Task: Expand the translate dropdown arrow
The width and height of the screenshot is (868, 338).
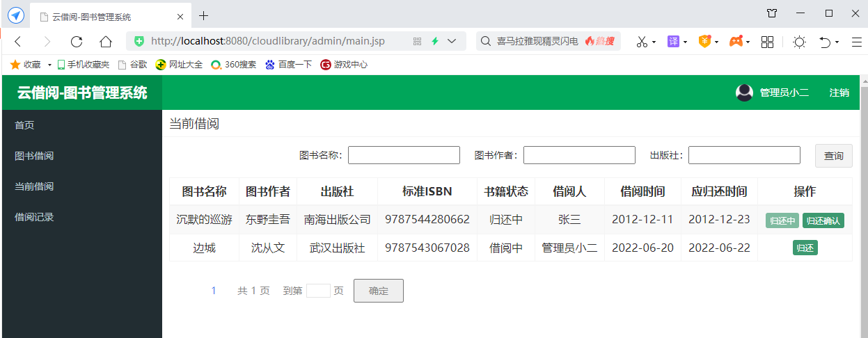Action: [686, 42]
